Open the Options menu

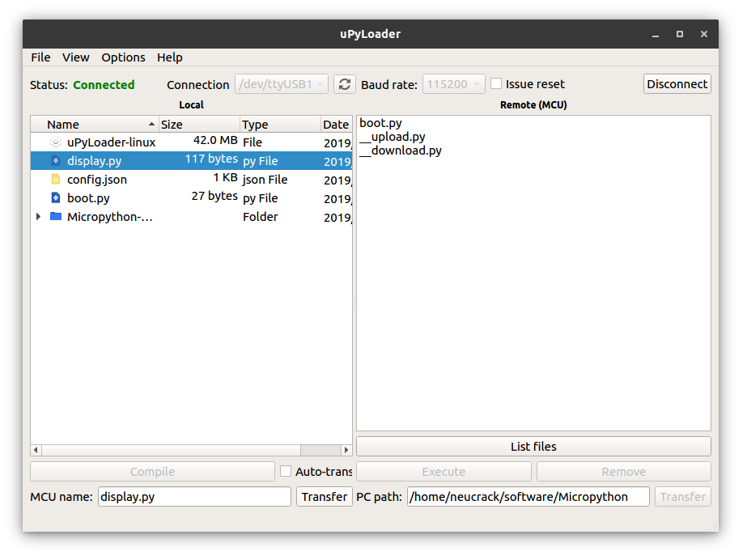coord(123,57)
